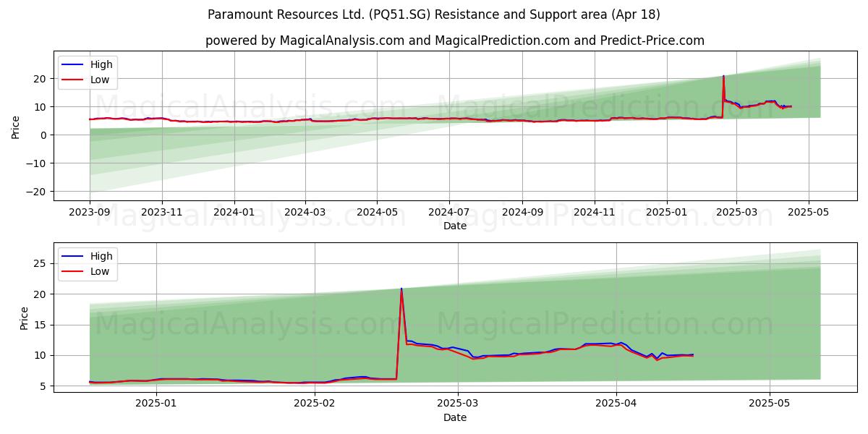The width and height of the screenshot is (868, 434).
Task: Click the 2024-05 x-axis label
Action: tap(376, 213)
